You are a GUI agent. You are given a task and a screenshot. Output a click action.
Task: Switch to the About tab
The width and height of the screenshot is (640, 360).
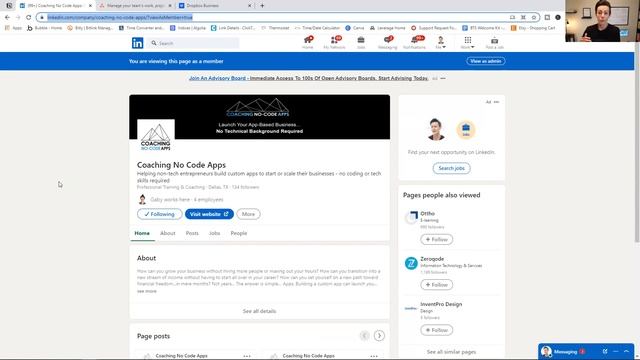[167, 233]
